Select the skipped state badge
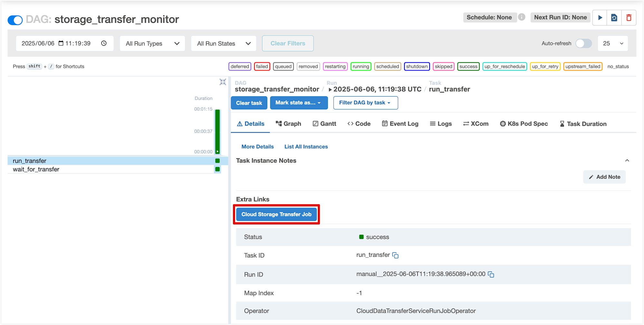The image size is (644, 325). (x=444, y=67)
